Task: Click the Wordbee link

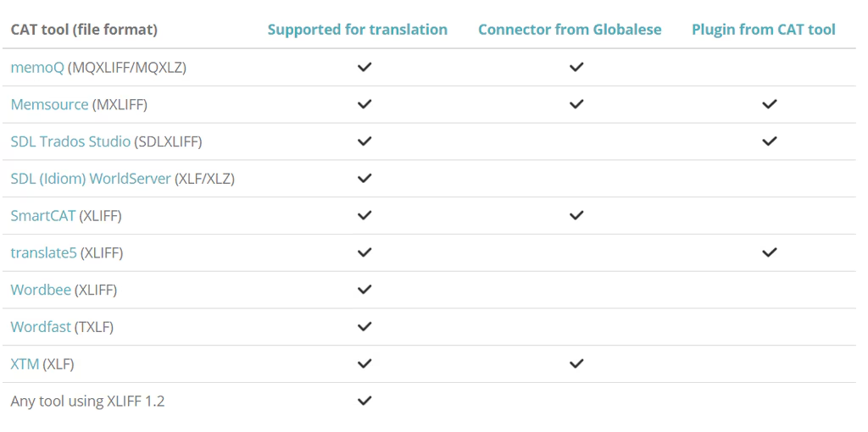Action: pos(41,290)
